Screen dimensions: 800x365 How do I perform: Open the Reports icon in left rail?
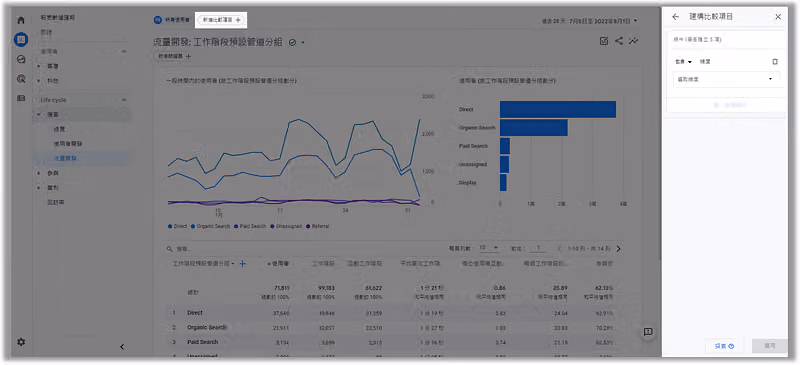(21, 39)
